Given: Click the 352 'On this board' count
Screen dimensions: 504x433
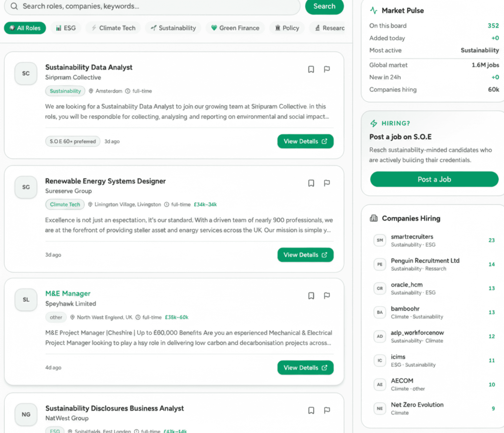Looking at the screenshot, I should coord(493,26).
